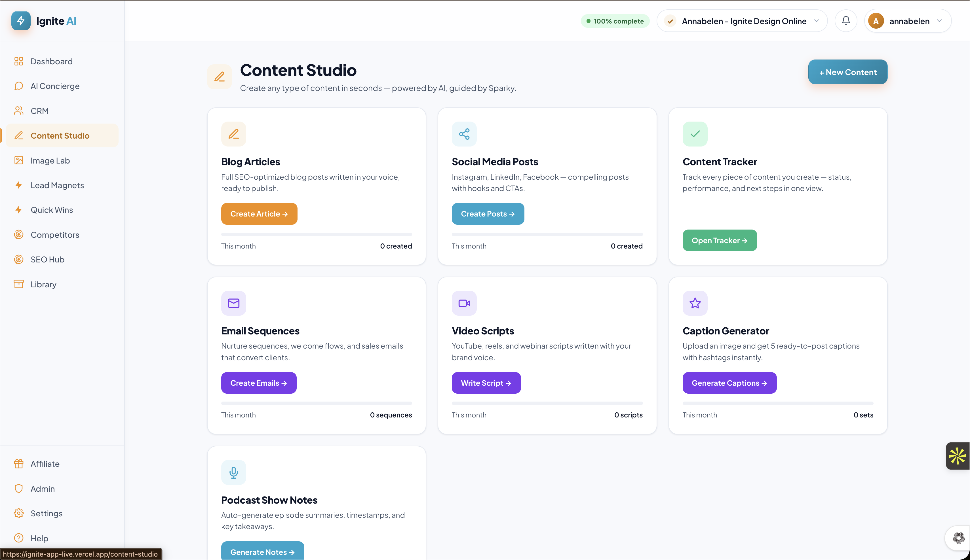Click the Content Studio header pencil icon
Screen dimensions: 970x560
pos(220,77)
